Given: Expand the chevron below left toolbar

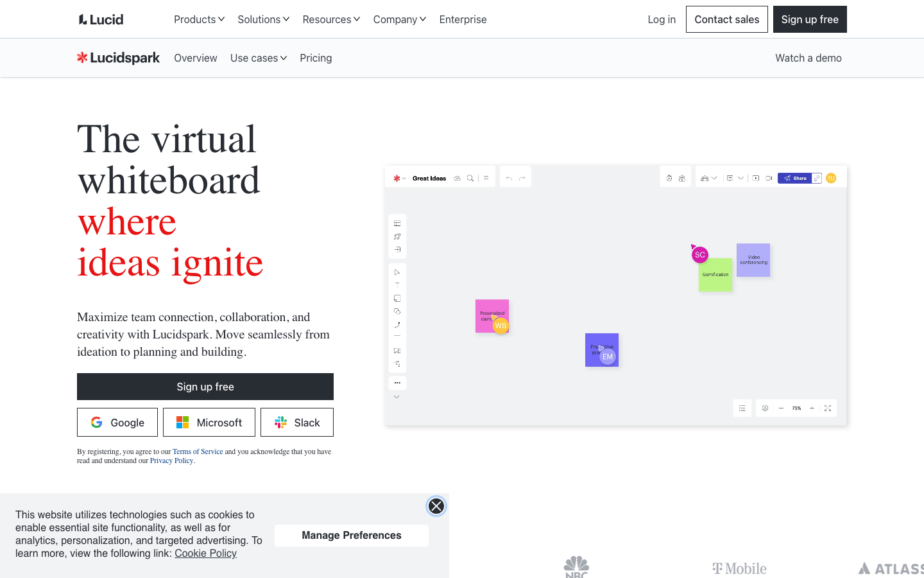Looking at the screenshot, I should coord(397,397).
